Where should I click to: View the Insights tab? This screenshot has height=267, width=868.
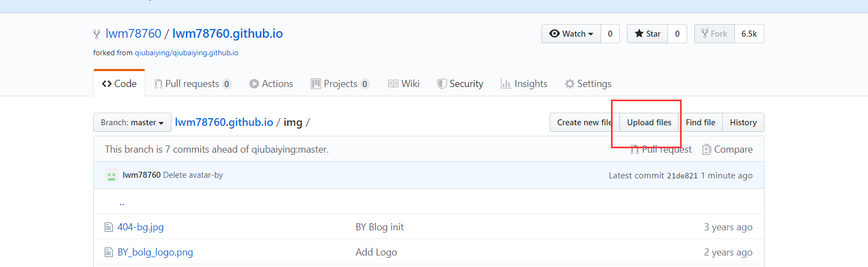coord(524,84)
